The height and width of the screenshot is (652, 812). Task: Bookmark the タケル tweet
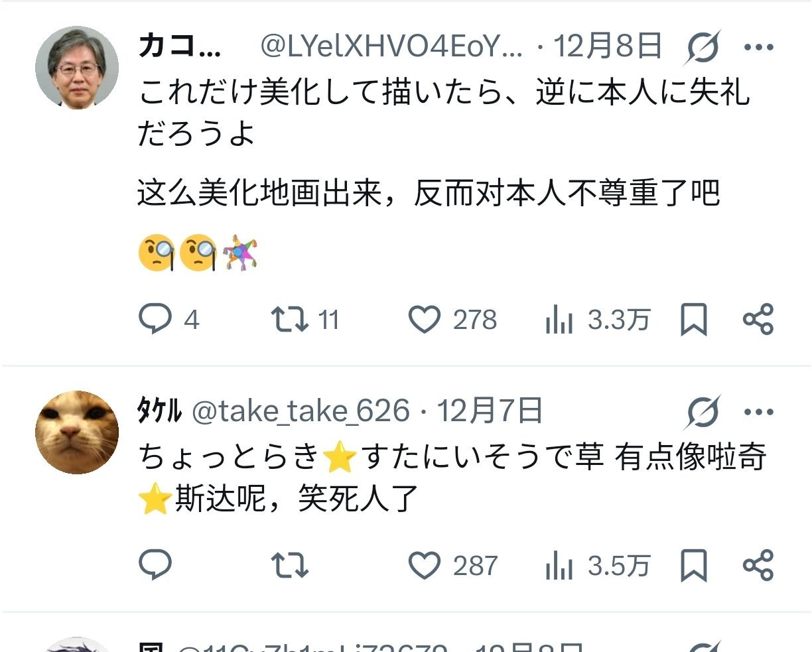pos(694,566)
